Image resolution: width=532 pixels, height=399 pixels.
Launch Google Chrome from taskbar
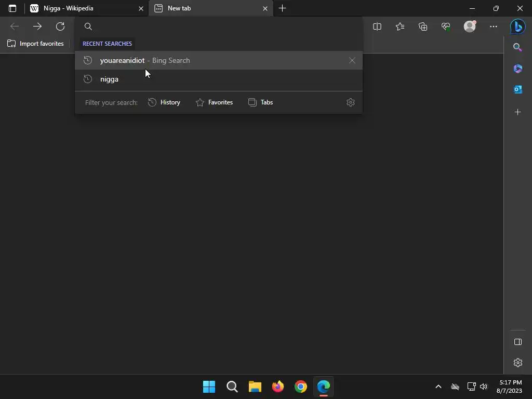[301, 387]
